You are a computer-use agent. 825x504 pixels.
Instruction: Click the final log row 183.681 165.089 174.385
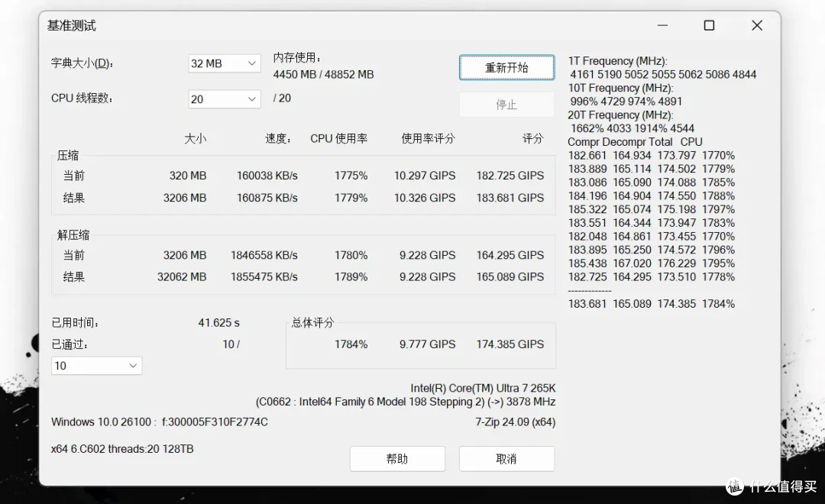[652, 304]
